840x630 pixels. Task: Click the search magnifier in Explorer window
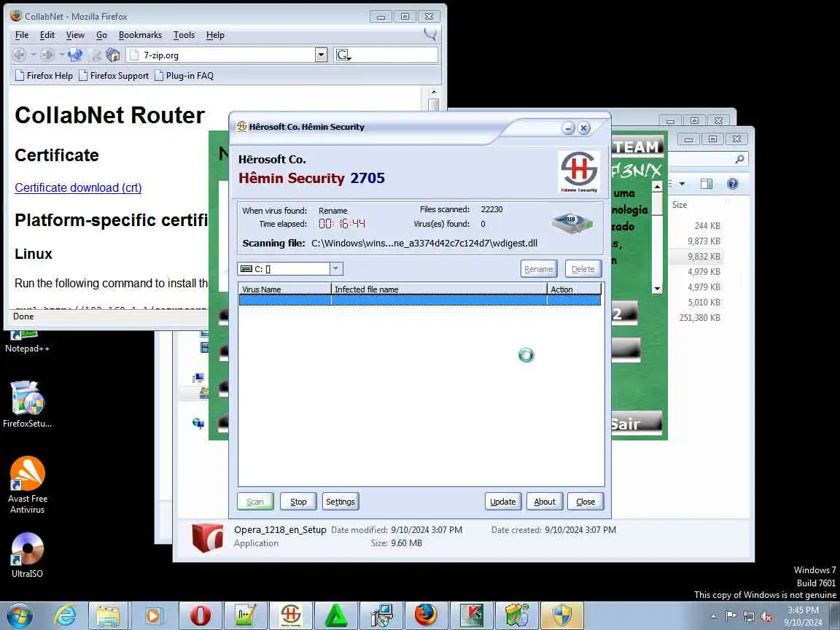739,159
